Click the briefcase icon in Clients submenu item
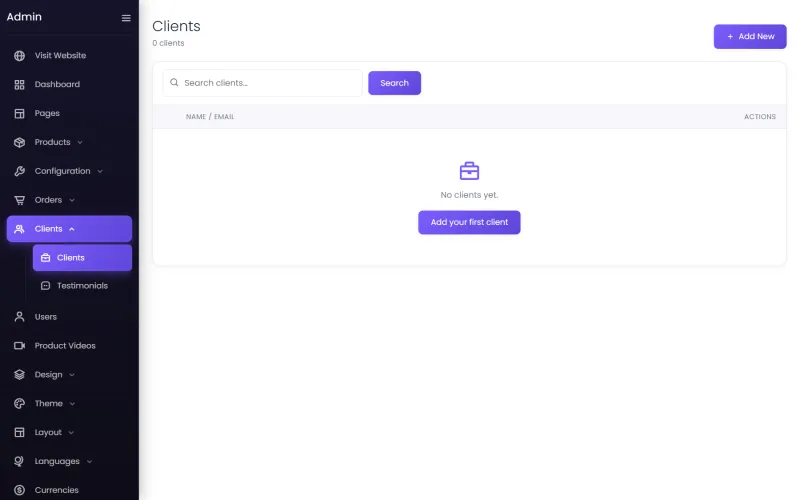The image size is (800, 500). point(45,258)
